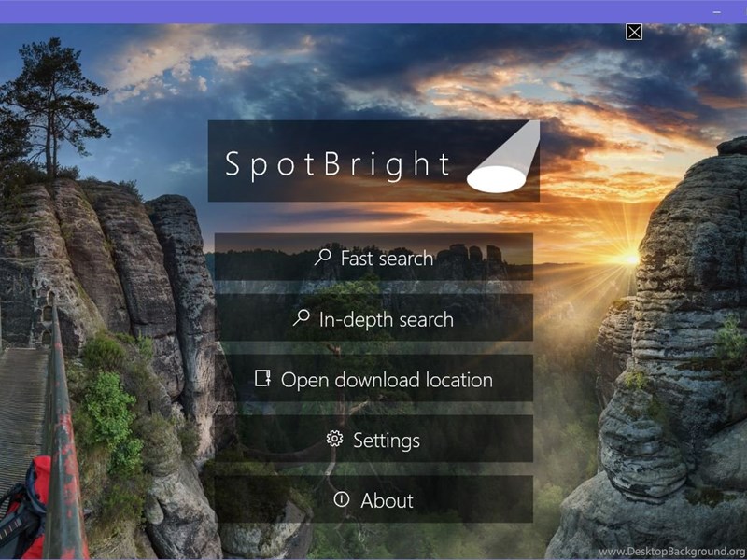Image resolution: width=747 pixels, height=560 pixels.
Task: Click the red backpack in the wallpaper
Action: click(x=25, y=508)
